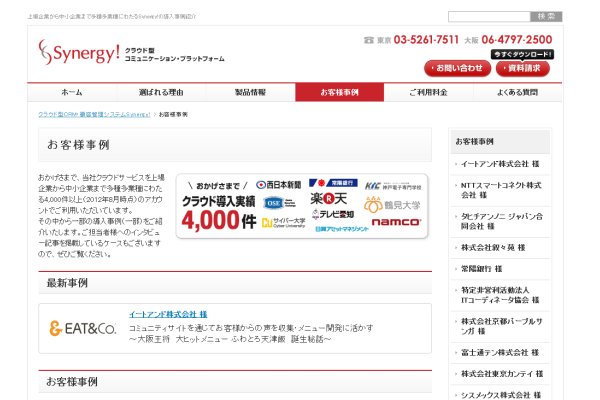Open the ホーム navigation tab
600x400 pixels.
click(72, 92)
